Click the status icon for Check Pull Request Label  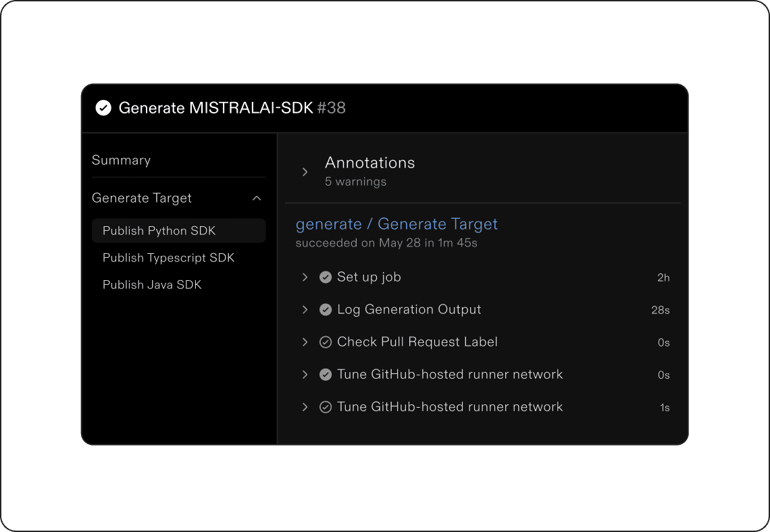[x=326, y=342]
